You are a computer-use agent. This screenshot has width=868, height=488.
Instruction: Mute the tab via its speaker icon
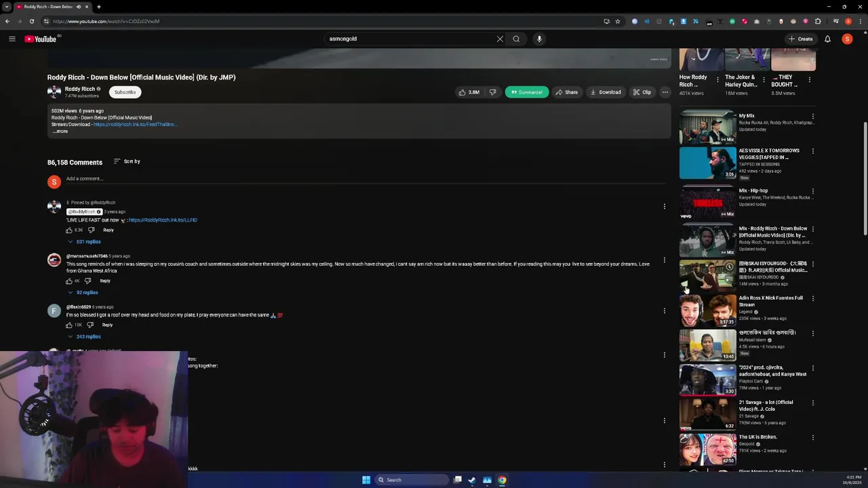[78, 7]
